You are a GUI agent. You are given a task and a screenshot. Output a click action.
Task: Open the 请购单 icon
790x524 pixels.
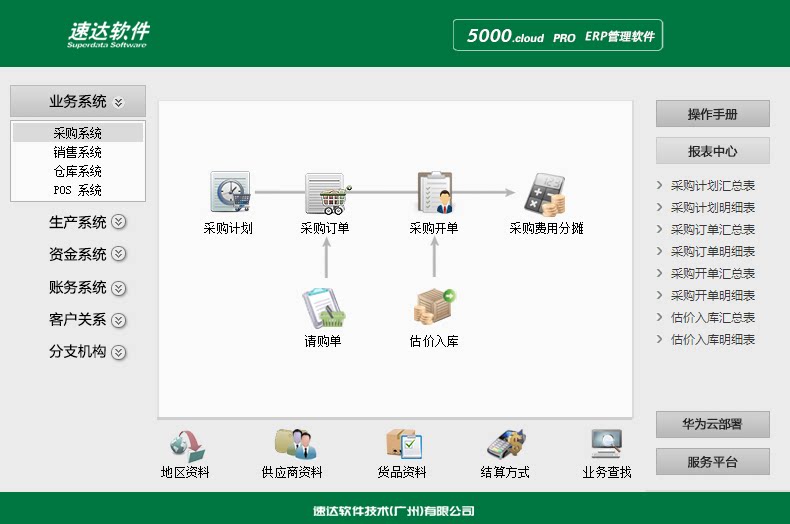pos(323,308)
